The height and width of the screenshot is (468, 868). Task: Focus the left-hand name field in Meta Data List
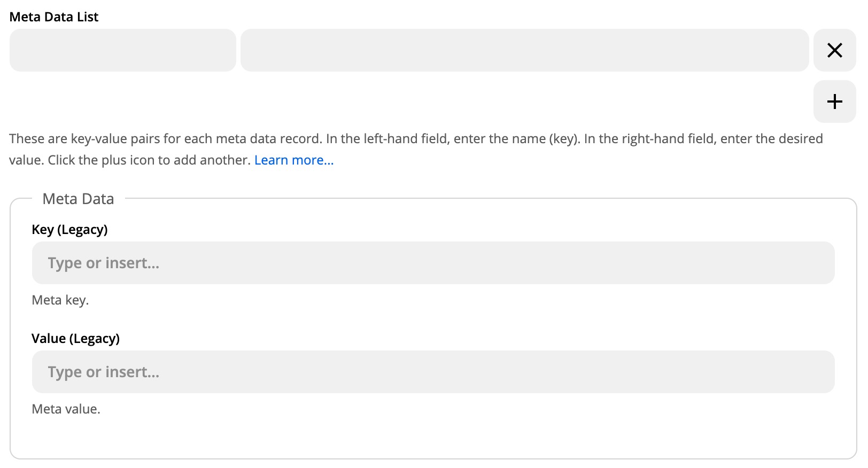[122, 50]
